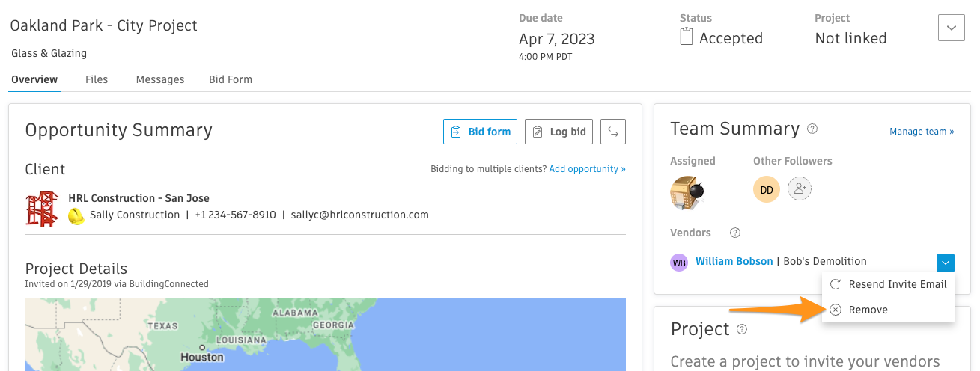Select Resend Invite Email menu option

897,284
